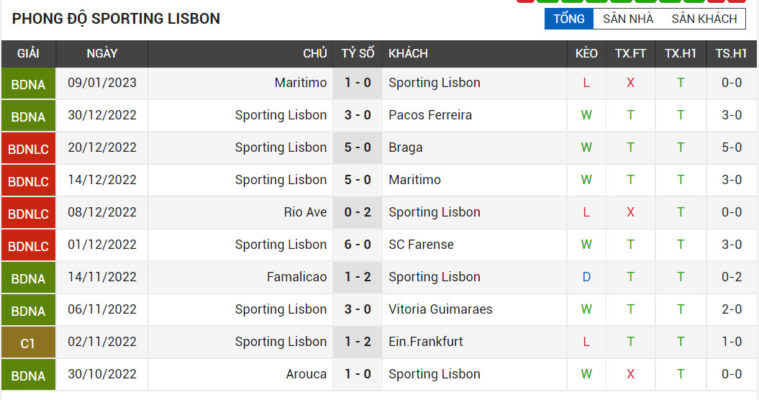This screenshot has height=400, width=759.
Task: Click the BDNA badge for Famalicao match
Action: [28, 278]
